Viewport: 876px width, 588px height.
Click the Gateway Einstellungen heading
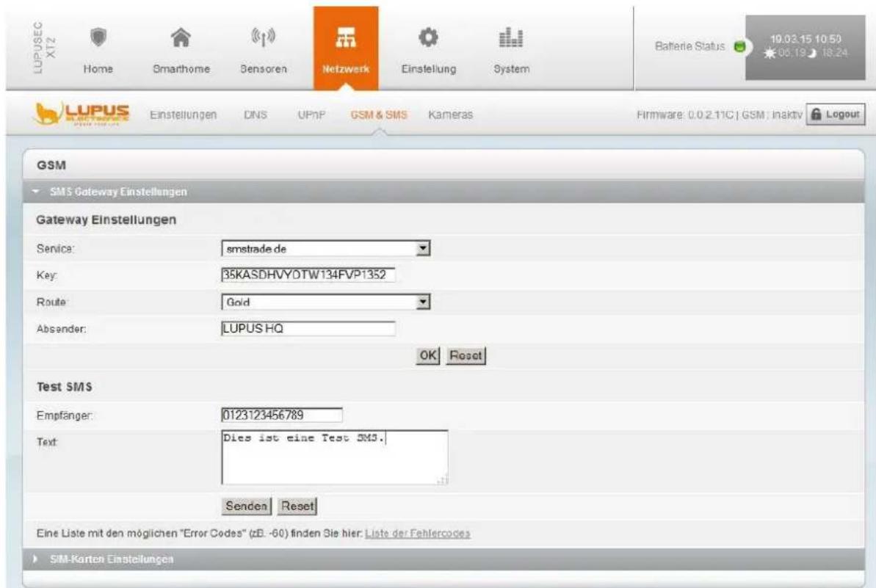tap(106, 220)
